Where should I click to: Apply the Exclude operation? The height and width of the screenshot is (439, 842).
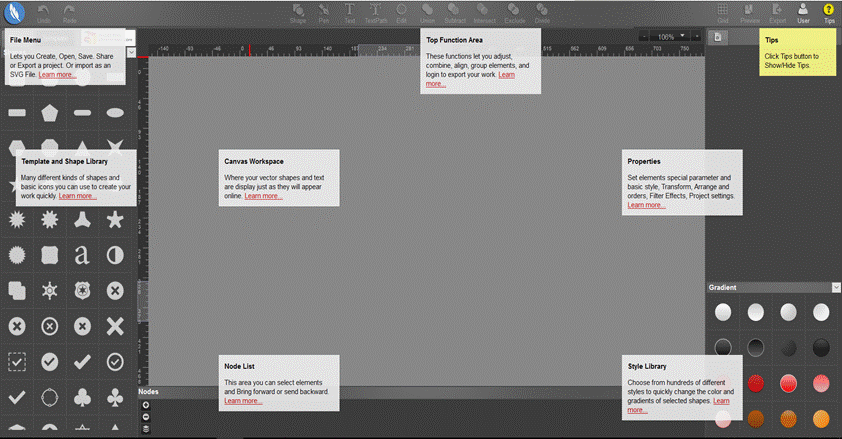514,14
